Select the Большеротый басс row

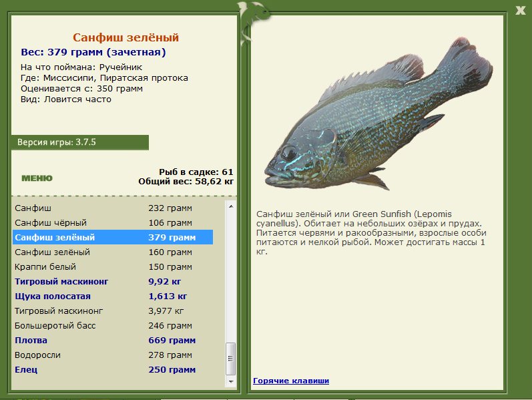(113, 326)
